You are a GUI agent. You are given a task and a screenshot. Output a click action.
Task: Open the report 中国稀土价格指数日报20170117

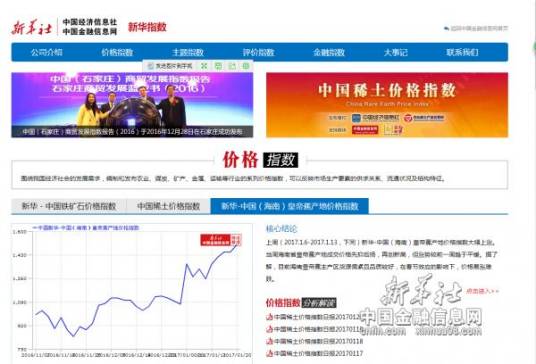pos(318,353)
